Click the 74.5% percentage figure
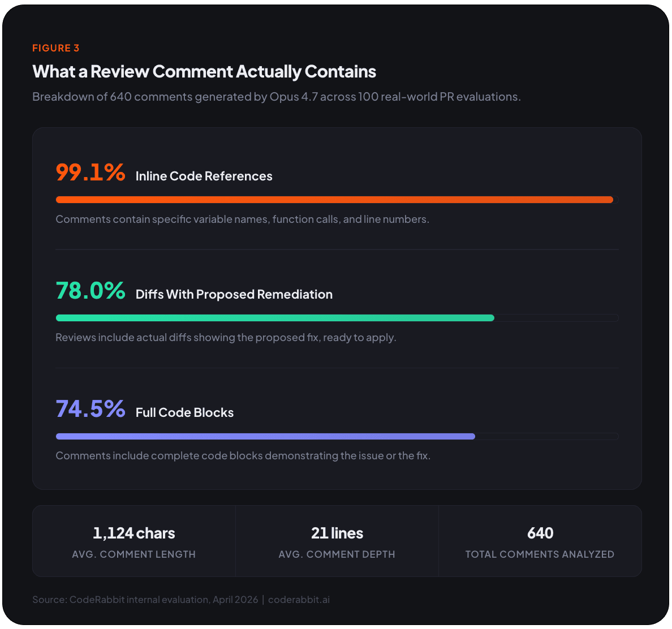 [x=91, y=409]
